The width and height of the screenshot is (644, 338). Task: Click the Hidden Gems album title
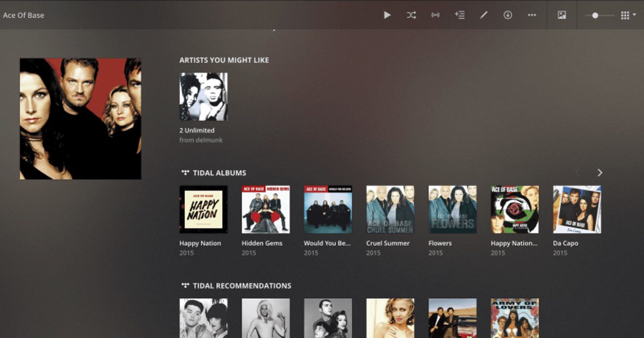click(262, 243)
